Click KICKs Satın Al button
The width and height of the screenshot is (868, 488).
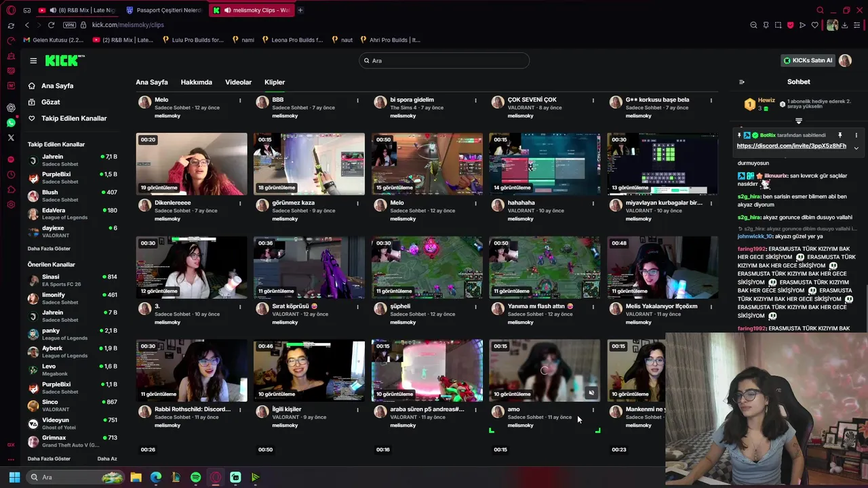click(x=808, y=60)
